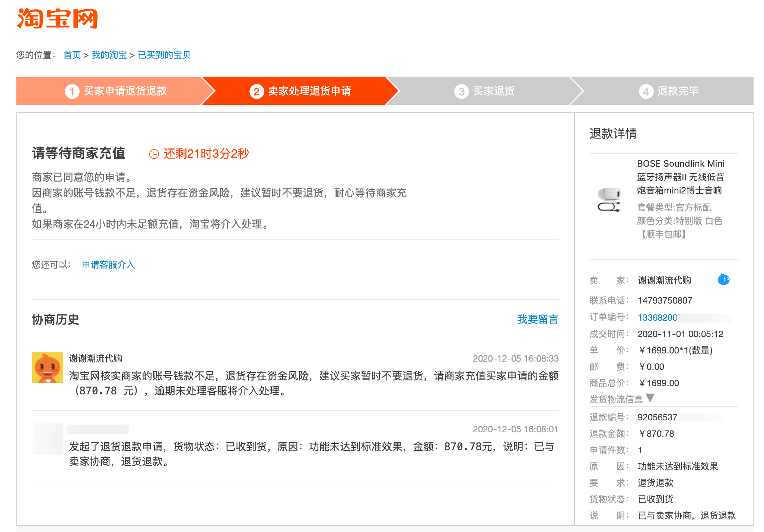
Task: Click the BOSE speaker product thumbnail
Action: (x=609, y=199)
